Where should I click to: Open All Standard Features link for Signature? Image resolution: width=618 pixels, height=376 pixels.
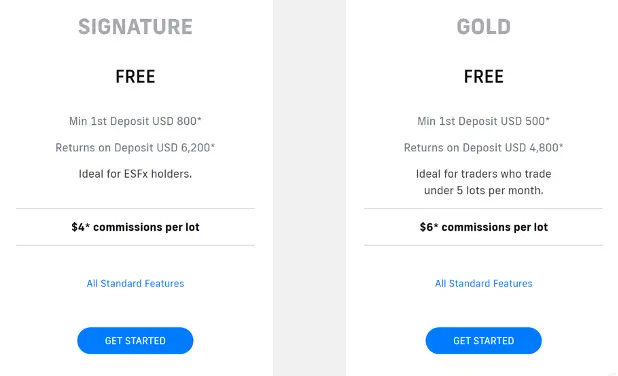(135, 283)
